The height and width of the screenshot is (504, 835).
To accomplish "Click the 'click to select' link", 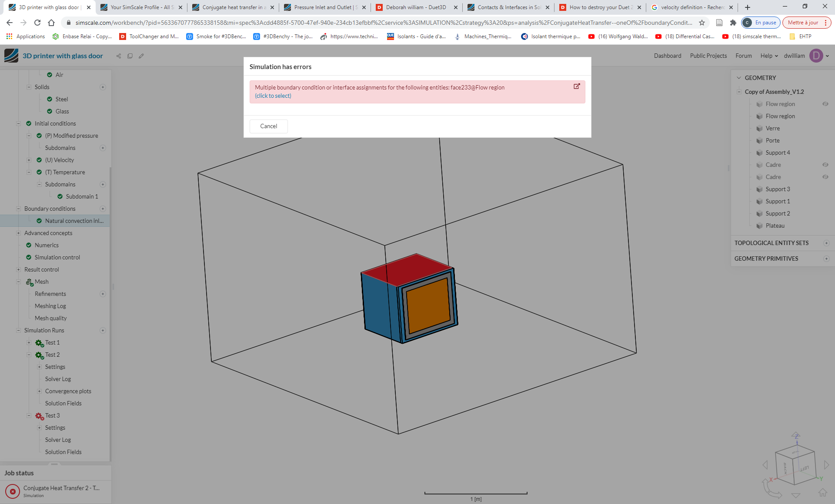I will point(273,96).
